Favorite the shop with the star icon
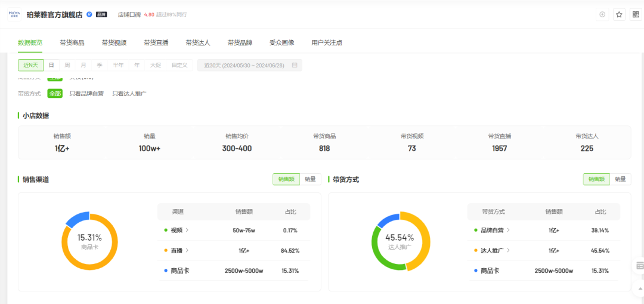644x304 pixels. point(619,14)
